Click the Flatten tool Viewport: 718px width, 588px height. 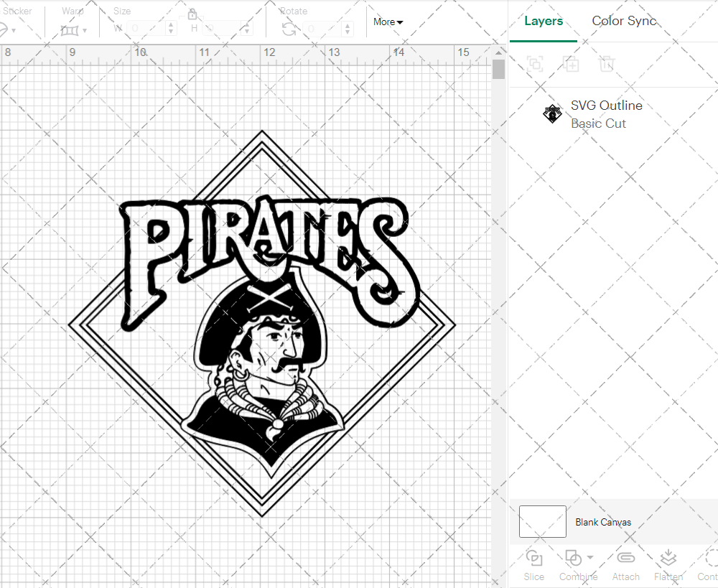click(x=668, y=566)
